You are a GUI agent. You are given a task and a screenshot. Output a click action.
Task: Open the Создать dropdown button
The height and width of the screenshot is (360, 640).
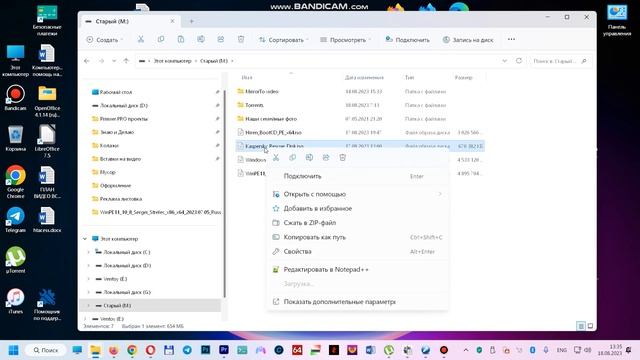pyautogui.click(x=105, y=40)
